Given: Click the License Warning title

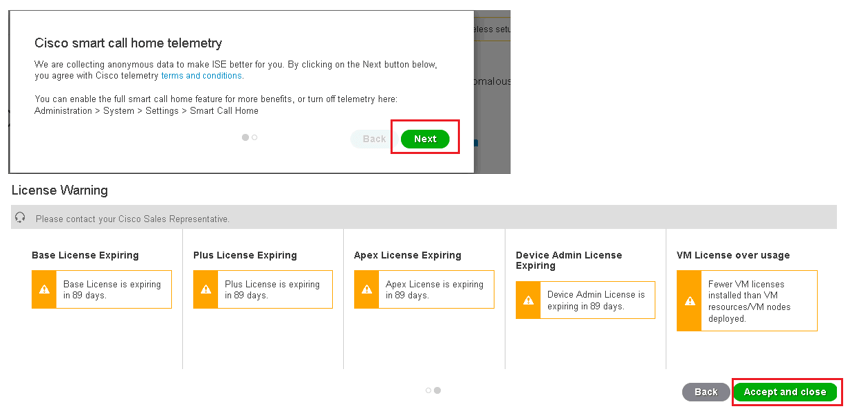Looking at the screenshot, I should point(60,190).
